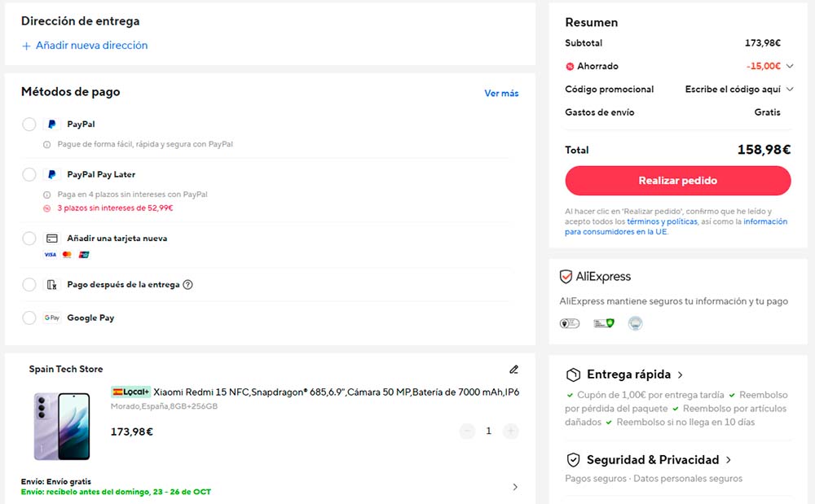This screenshot has height=504, width=815.
Task: Click the plus icon to add new address
Action: coord(26,46)
